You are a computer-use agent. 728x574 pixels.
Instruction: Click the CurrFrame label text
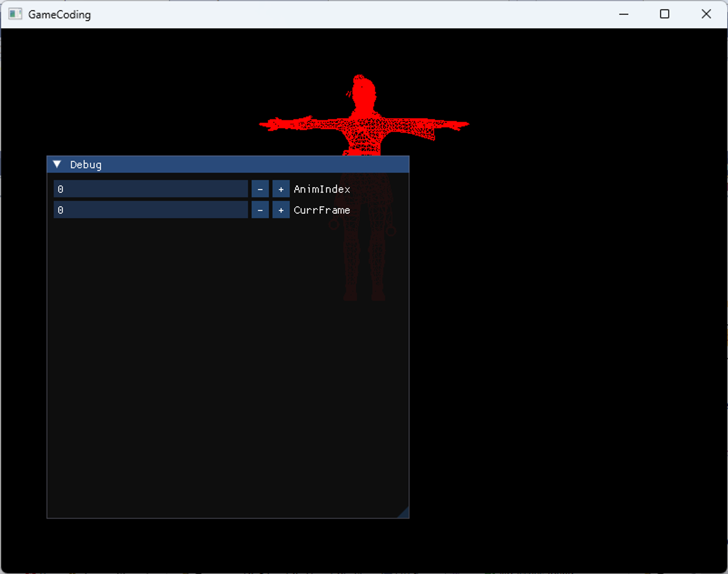[322, 210]
